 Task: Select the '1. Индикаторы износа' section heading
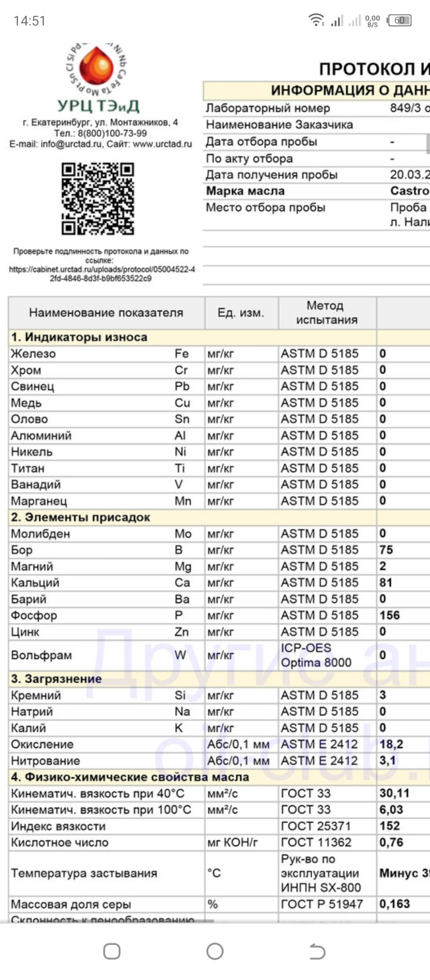[79, 337]
